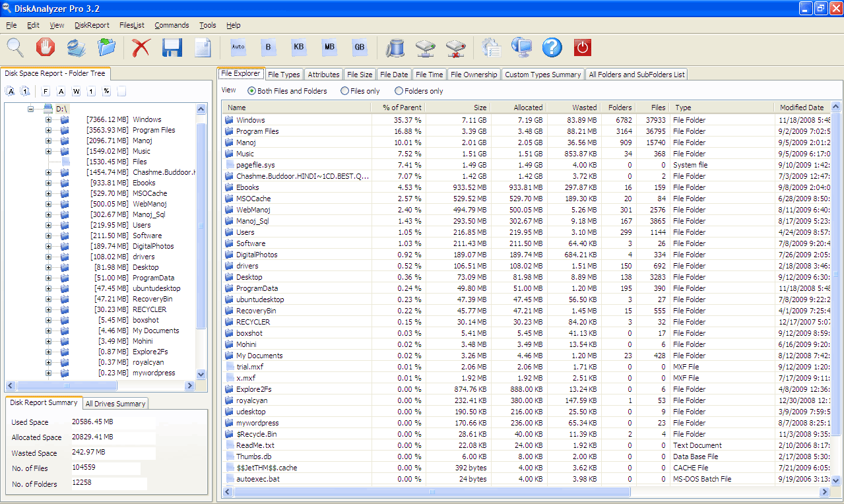Open the Commands menu
The image size is (844, 504).
pos(172,25)
